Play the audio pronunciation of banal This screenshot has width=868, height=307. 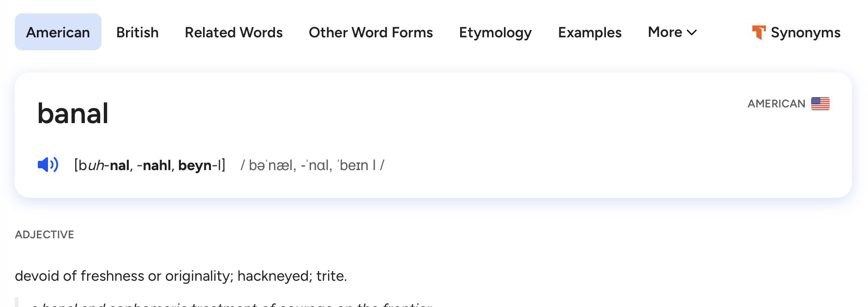[x=48, y=165]
